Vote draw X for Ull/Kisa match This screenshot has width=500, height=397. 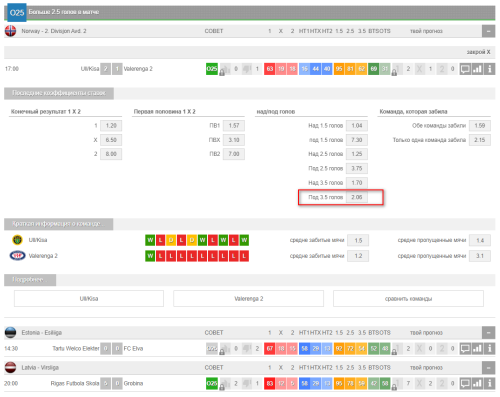(419, 69)
